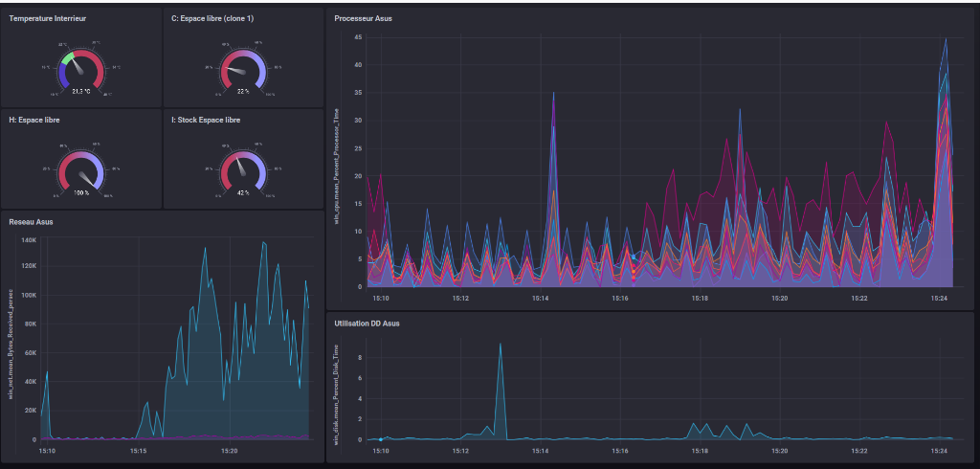Screen dimensions: 980x469
Task: Select the 22 % gauge reading
Action: tap(243, 91)
